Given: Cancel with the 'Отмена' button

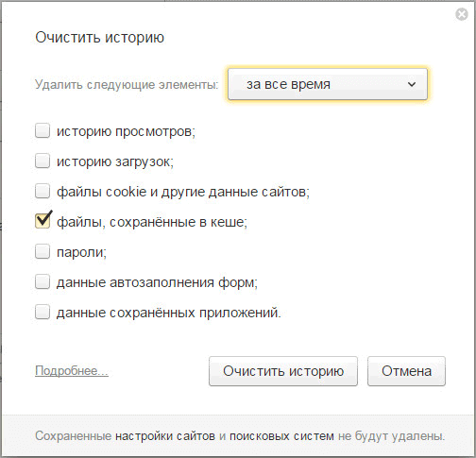Looking at the screenshot, I should pyautogui.click(x=406, y=371).
